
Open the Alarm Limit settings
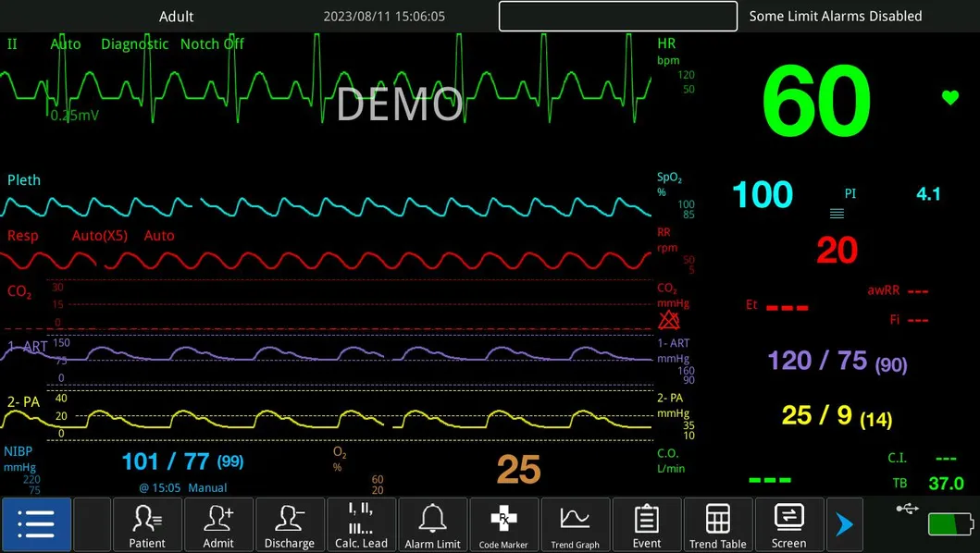point(432,524)
